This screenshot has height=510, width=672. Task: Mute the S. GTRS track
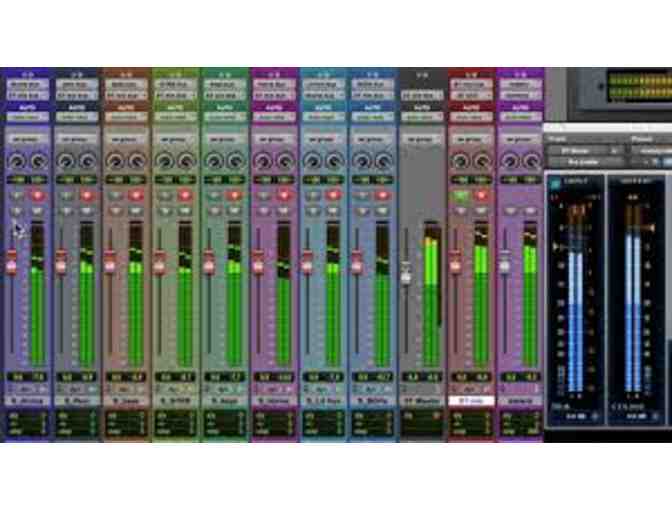pyautogui.click(x=185, y=211)
